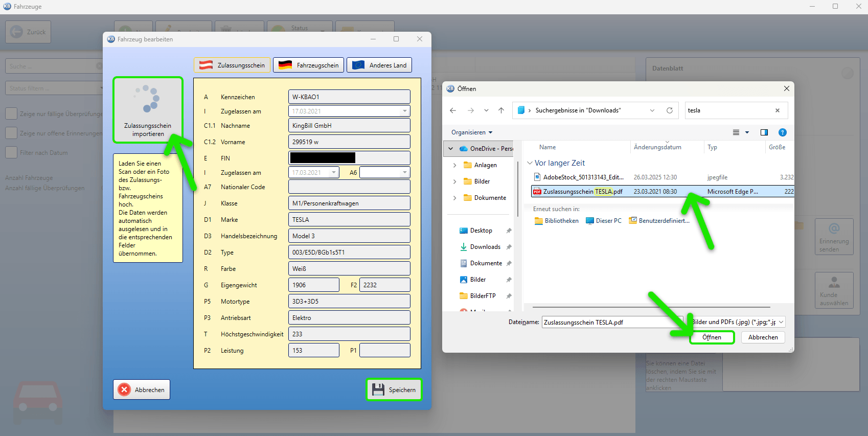The height and width of the screenshot is (436, 868).
Task: Open the file type filter dropdown
Action: [738, 322]
